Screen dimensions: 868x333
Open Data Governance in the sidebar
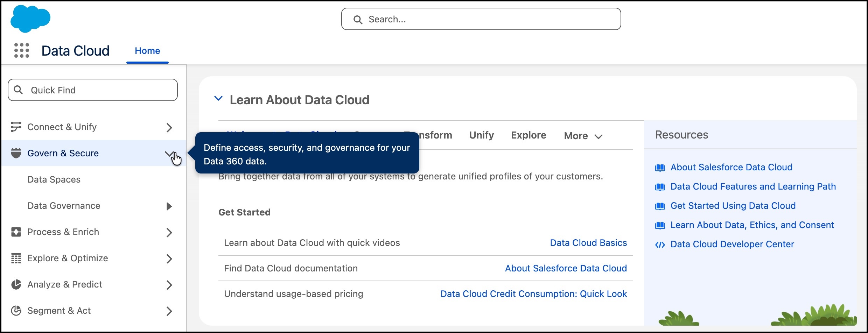[x=64, y=206]
